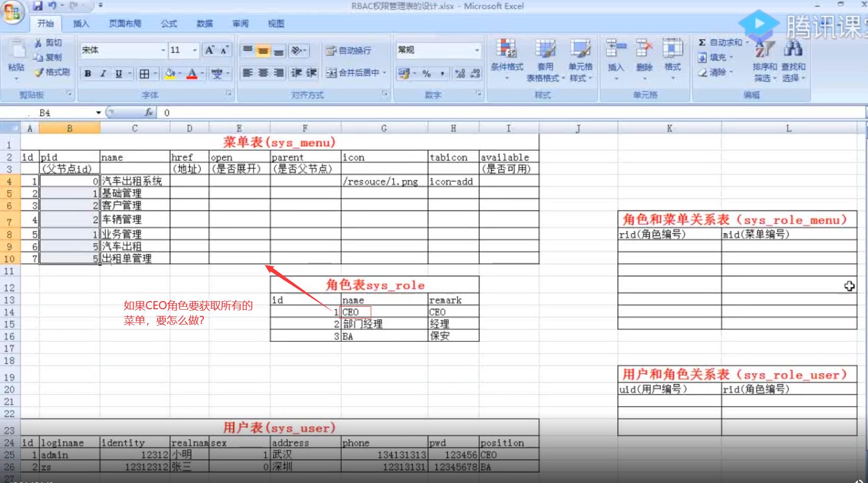Activate the 格式刷 format painter
The width and height of the screenshot is (868, 483).
[52, 72]
